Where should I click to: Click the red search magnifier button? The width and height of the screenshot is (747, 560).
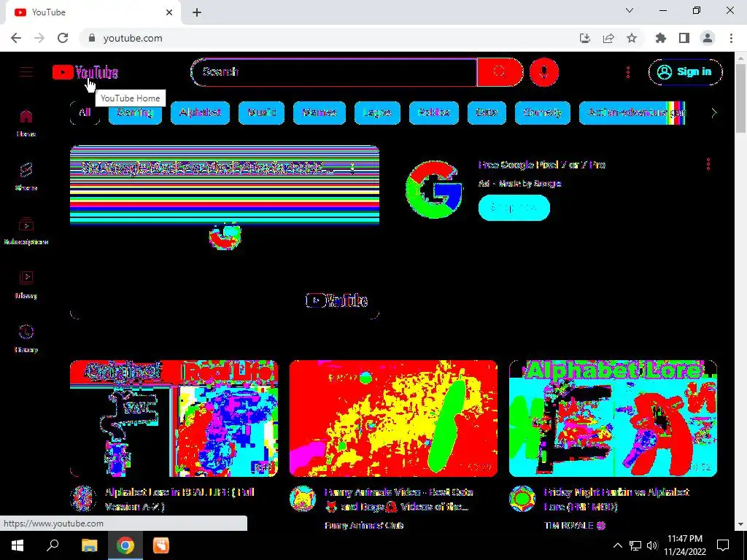[500, 72]
